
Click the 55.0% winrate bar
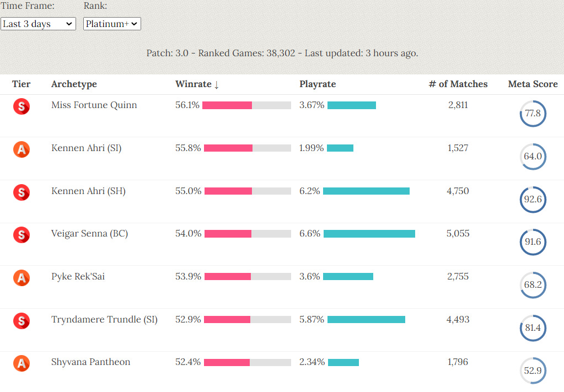pos(248,191)
